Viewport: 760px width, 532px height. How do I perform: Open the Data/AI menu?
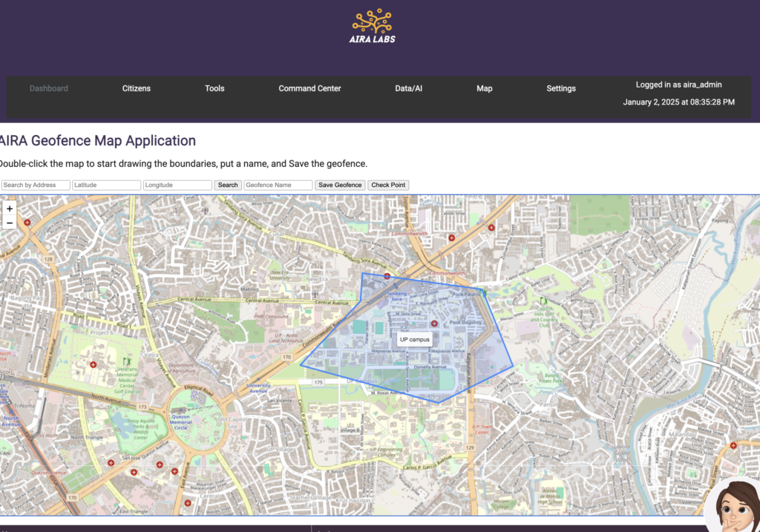click(408, 88)
